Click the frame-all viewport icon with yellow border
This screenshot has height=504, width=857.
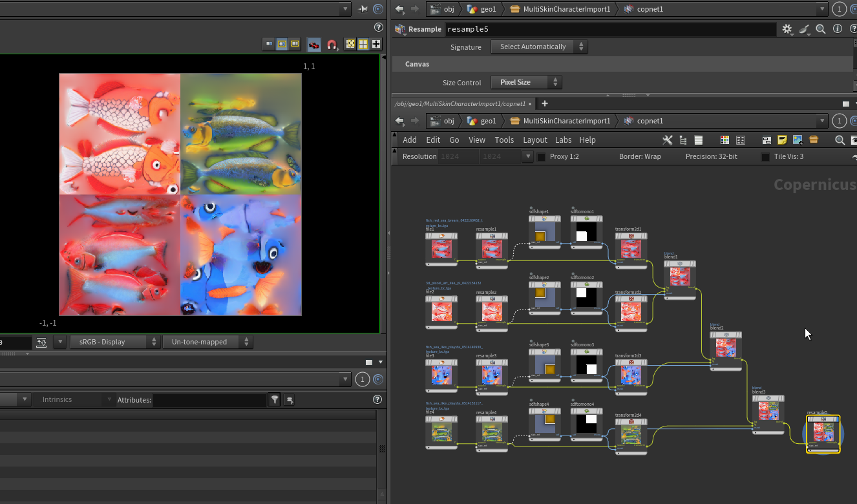(350, 44)
